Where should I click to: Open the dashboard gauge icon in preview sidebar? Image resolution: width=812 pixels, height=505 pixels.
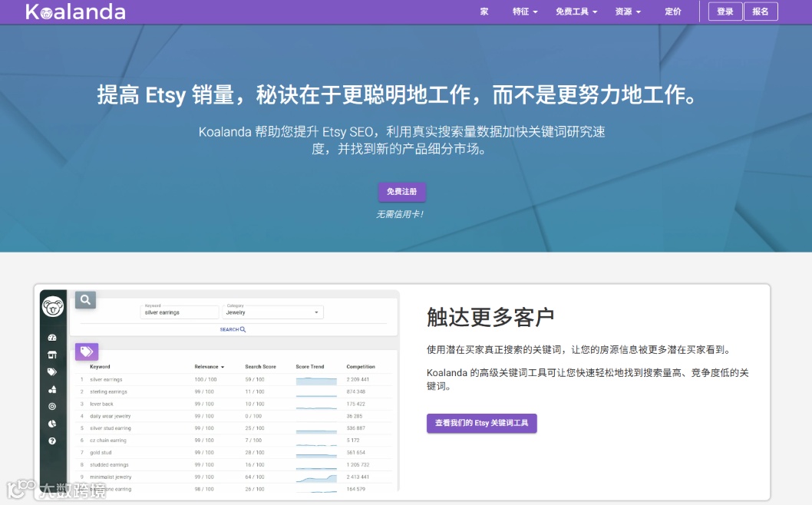tap(52, 338)
